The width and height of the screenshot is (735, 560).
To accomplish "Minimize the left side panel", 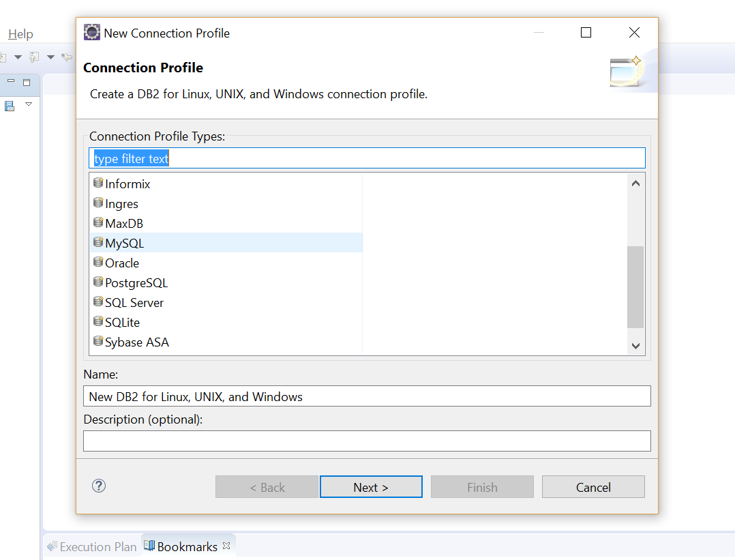I will pyautogui.click(x=11, y=81).
